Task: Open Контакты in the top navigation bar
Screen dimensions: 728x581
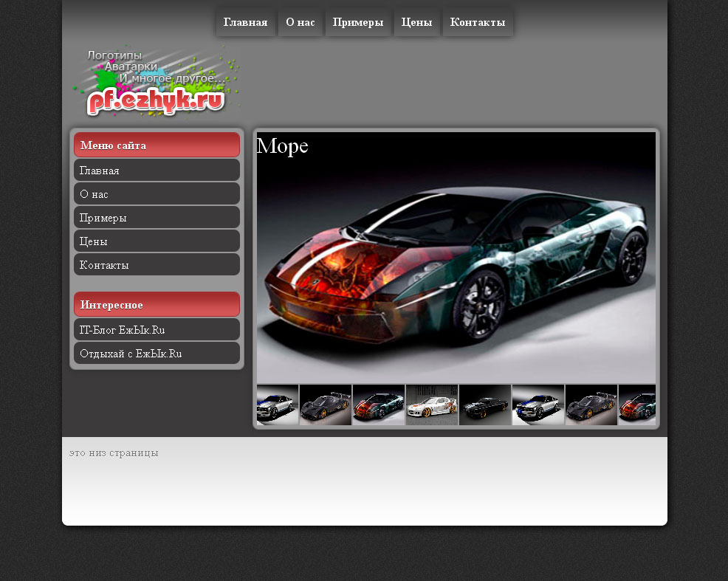Action: tap(478, 22)
